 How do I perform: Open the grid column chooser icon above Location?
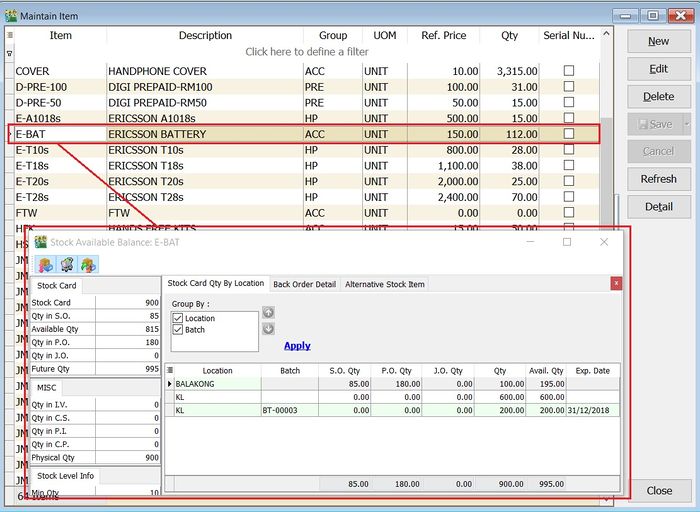(170, 370)
